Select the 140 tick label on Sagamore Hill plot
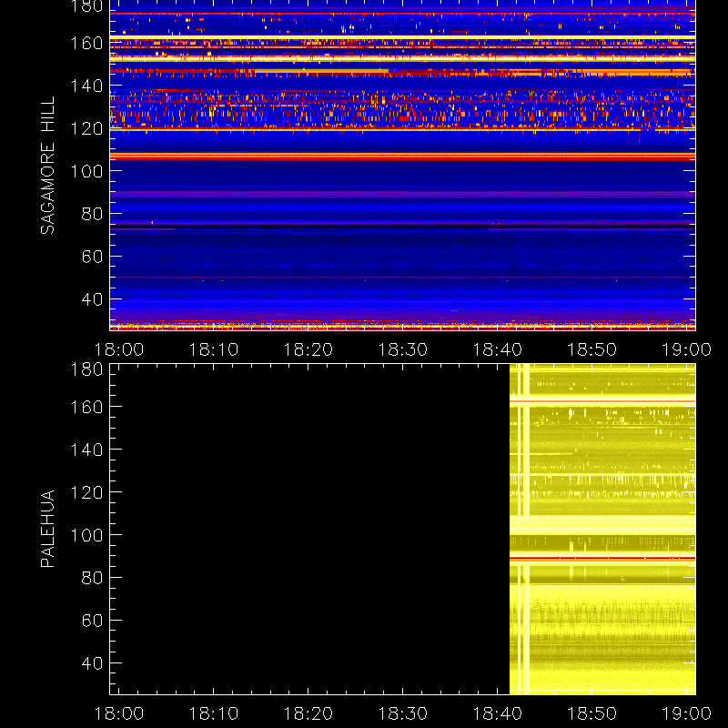 point(86,86)
